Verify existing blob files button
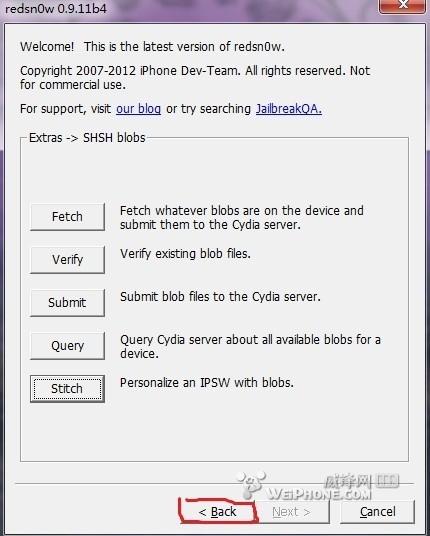The image size is (430, 536). 67,260
